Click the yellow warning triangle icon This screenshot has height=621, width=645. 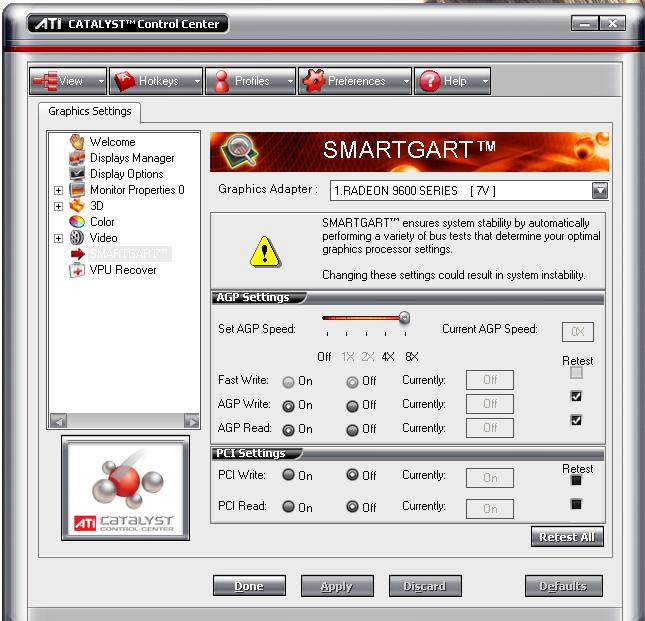pyautogui.click(x=265, y=252)
